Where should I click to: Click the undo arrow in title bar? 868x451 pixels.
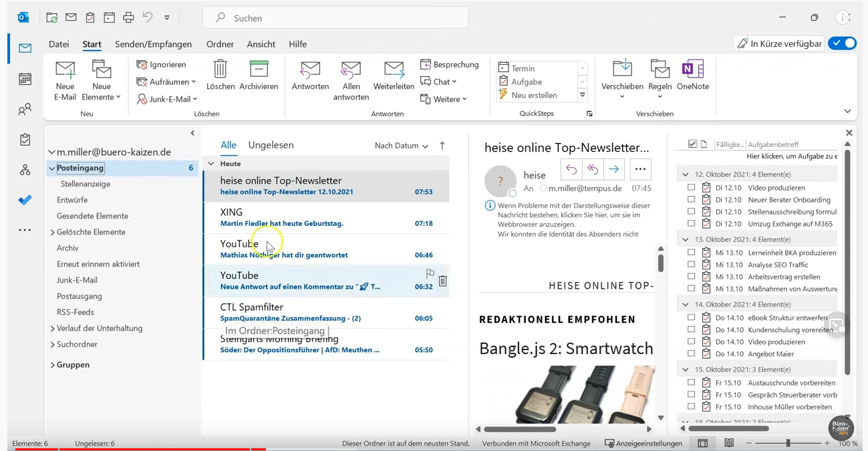pyautogui.click(x=148, y=17)
